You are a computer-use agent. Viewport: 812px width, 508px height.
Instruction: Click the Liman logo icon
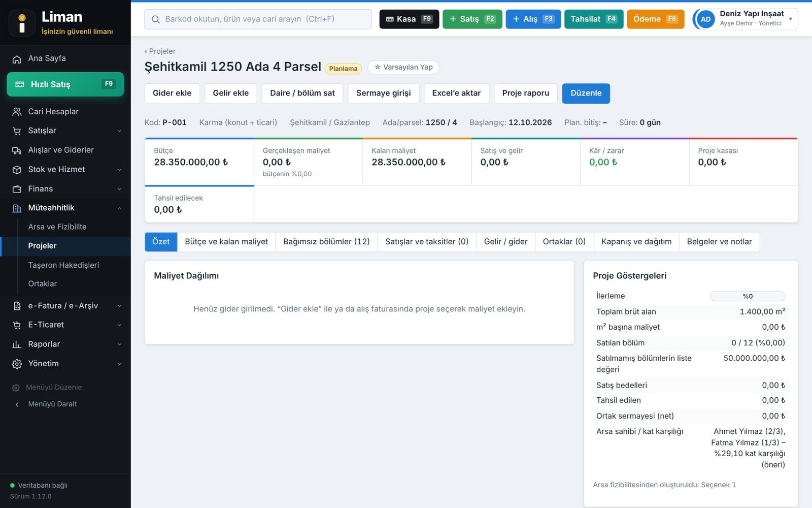22,23
